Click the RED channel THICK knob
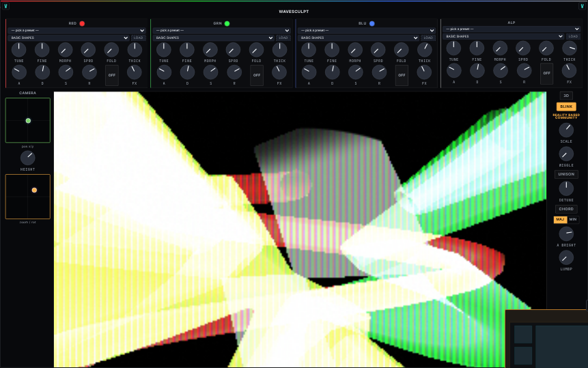This screenshot has height=368, width=588. click(x=135, y=50)
